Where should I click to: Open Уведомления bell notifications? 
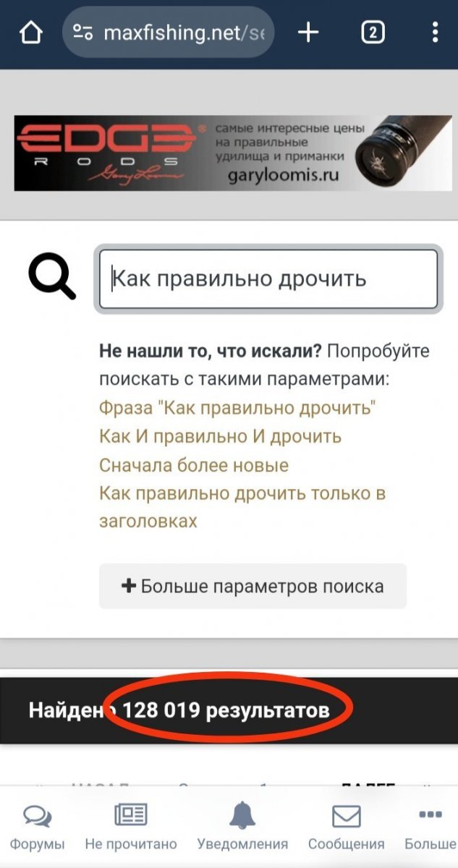(x=242, y=827)
